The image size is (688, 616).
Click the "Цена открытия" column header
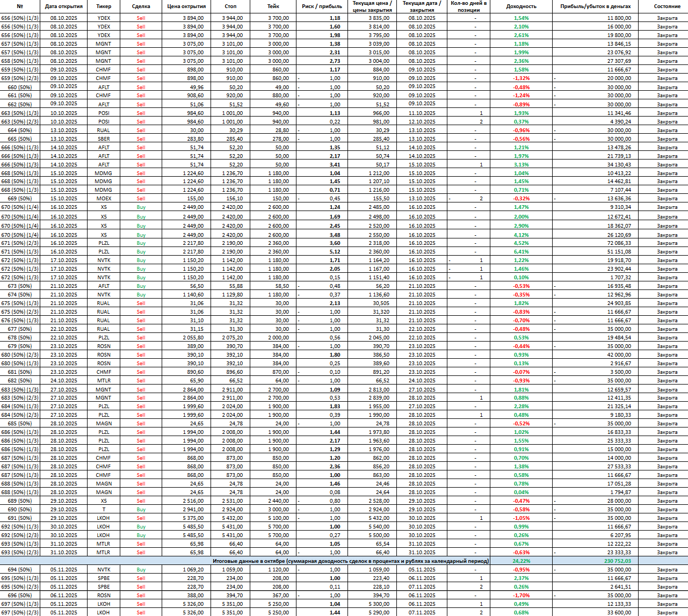186,6
